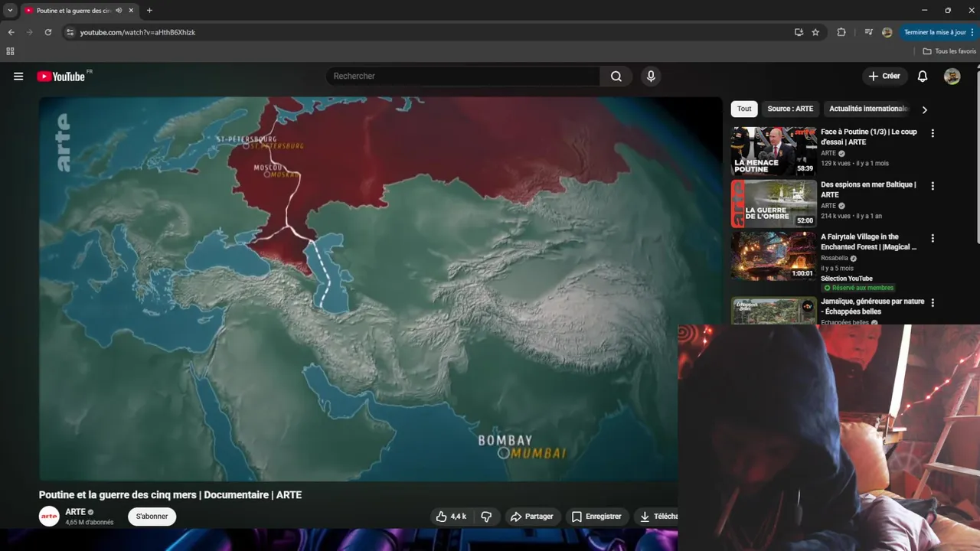Open the apps grid in bookmarks bar
980x551 pixels.
(x=10, y=51)
